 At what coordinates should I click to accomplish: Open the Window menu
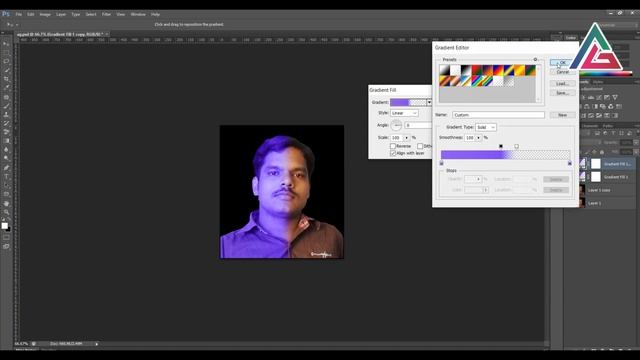click(x=138, y=14)
